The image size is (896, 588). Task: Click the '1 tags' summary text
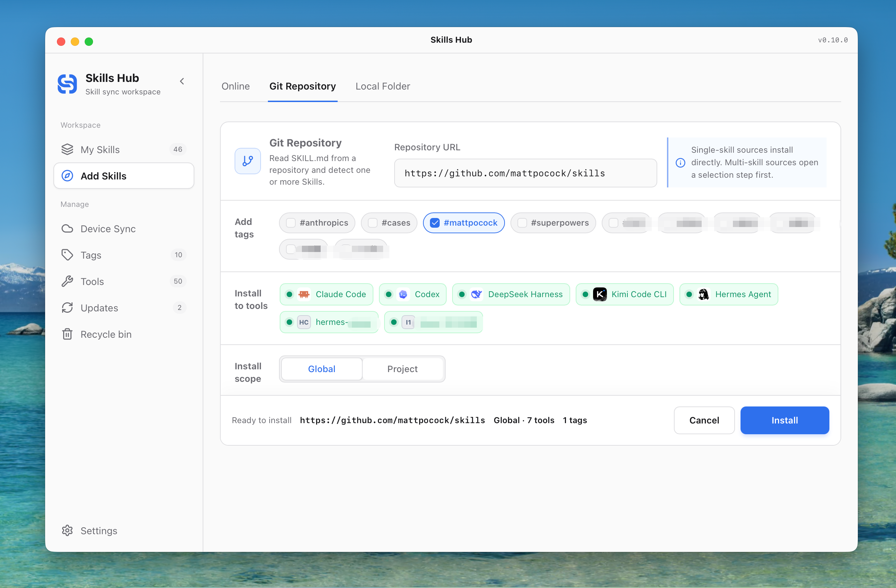[x=575, y=420]
